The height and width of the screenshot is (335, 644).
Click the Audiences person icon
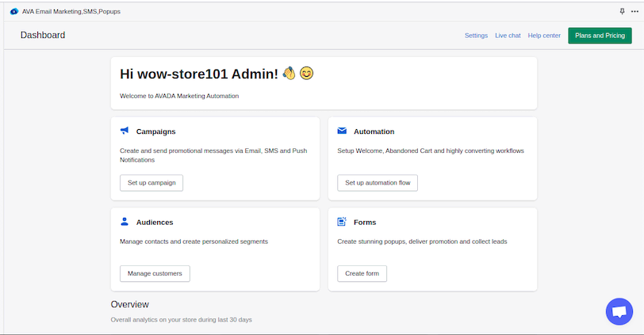coord(125,222)
